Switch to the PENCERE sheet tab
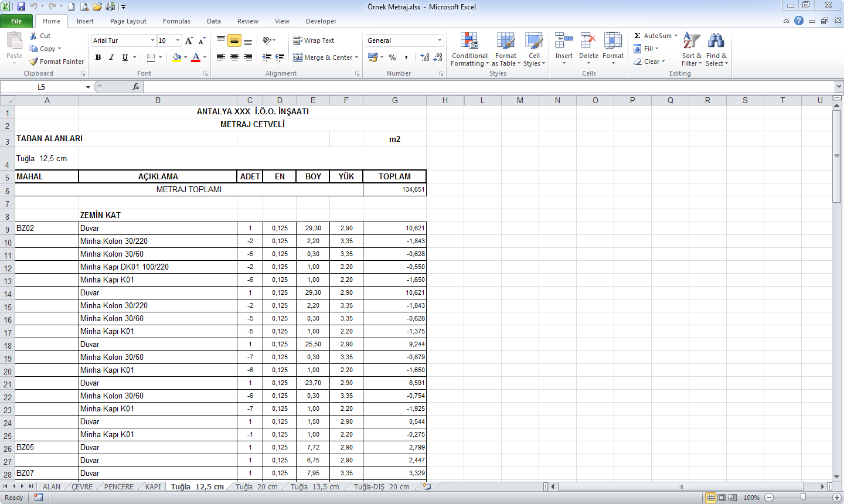 [118, 487]
